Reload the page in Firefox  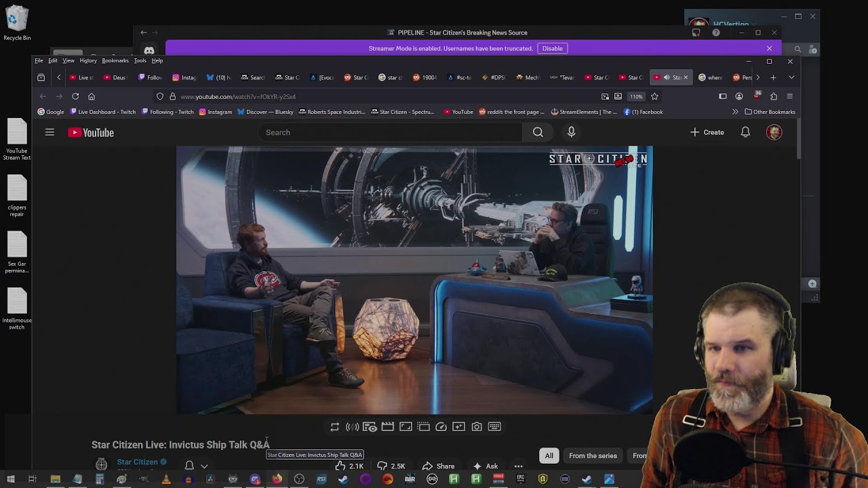coord(75,96)
